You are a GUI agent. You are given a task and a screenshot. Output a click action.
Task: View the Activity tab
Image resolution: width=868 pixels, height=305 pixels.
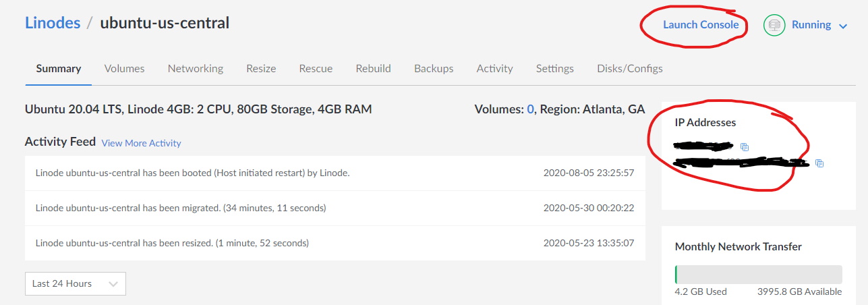[494, 69]
